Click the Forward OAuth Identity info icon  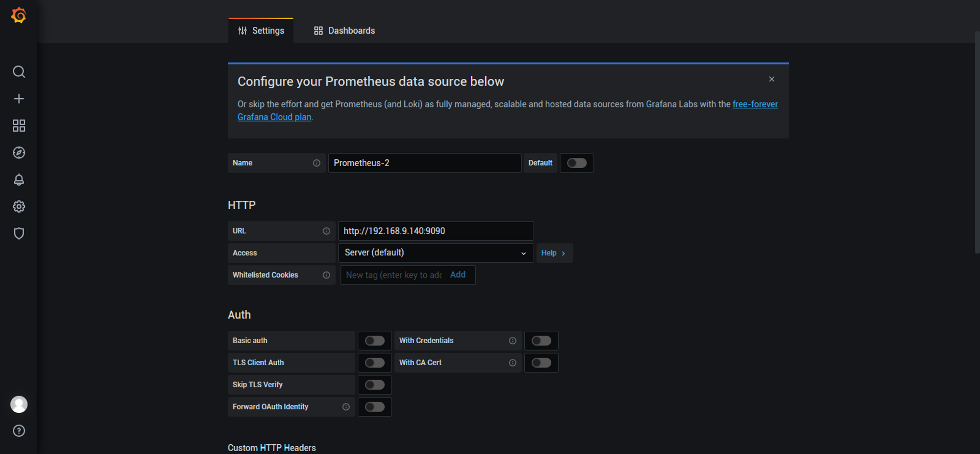point(346,407)
